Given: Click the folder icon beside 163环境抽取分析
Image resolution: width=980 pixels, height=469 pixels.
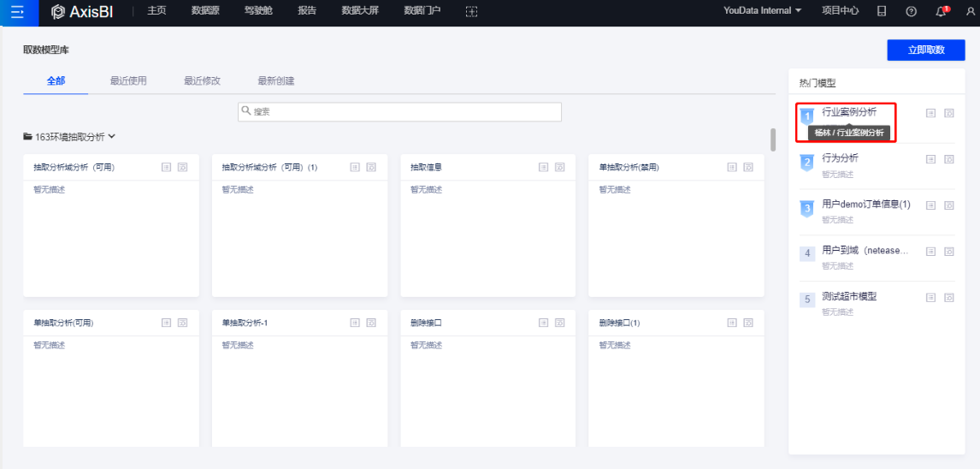Looking at the screenshot, I should [x=27, y=136].
